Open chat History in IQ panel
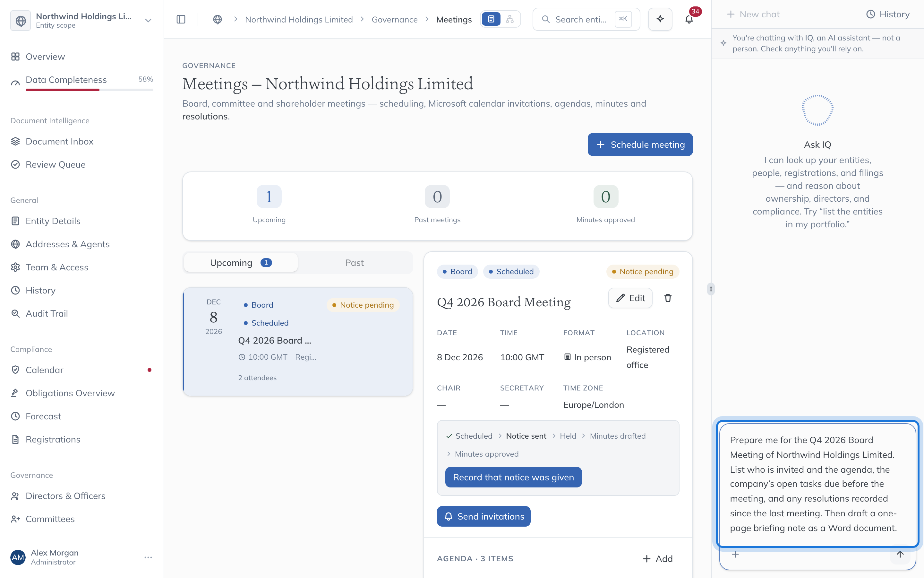The image size is (924, 578). 888,14
